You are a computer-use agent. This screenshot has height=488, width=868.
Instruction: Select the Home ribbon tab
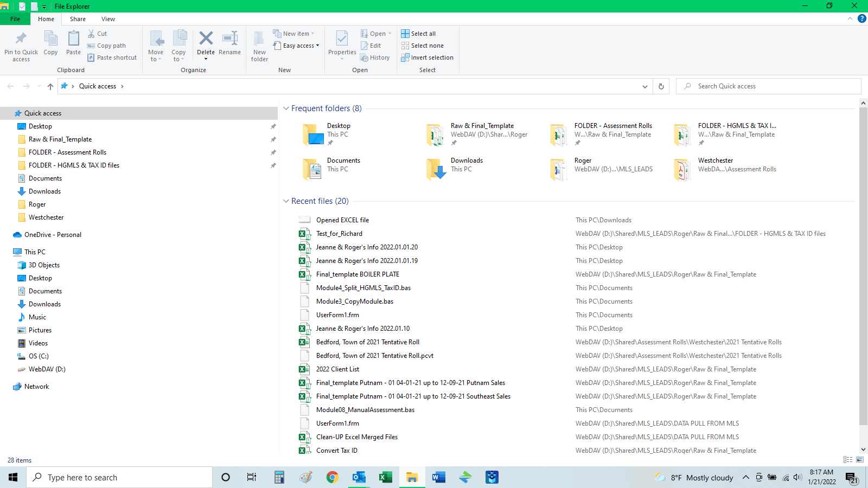click(46, 19)
